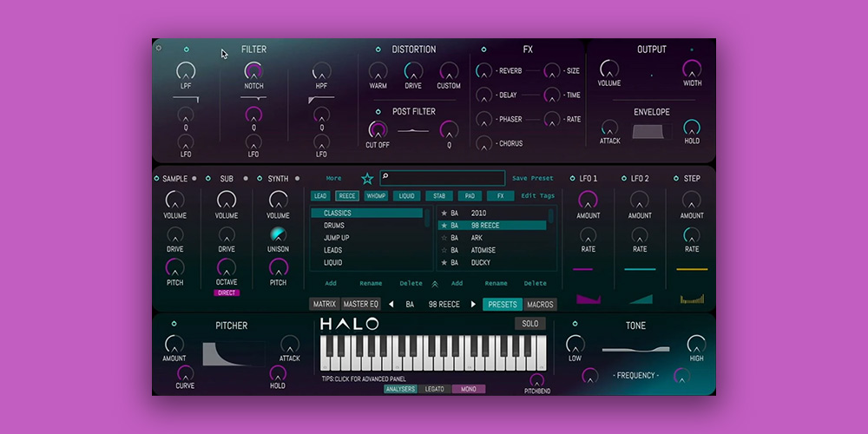Go to next preset with right arrow
The height and width of the screenshot is (434, 868).
tap(473, 305)
